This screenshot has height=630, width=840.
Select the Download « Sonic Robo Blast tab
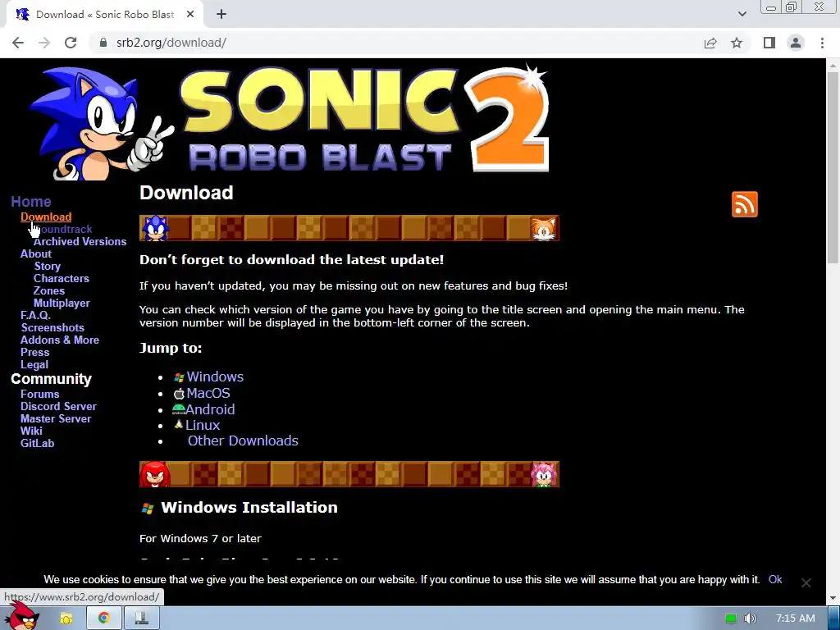(105, 15)
